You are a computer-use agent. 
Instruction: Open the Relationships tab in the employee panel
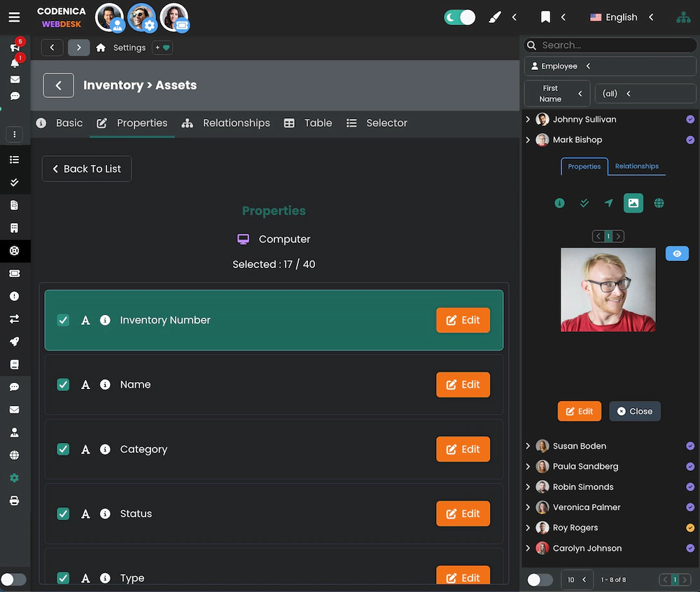pyautogui.click(x=636, y=167)
